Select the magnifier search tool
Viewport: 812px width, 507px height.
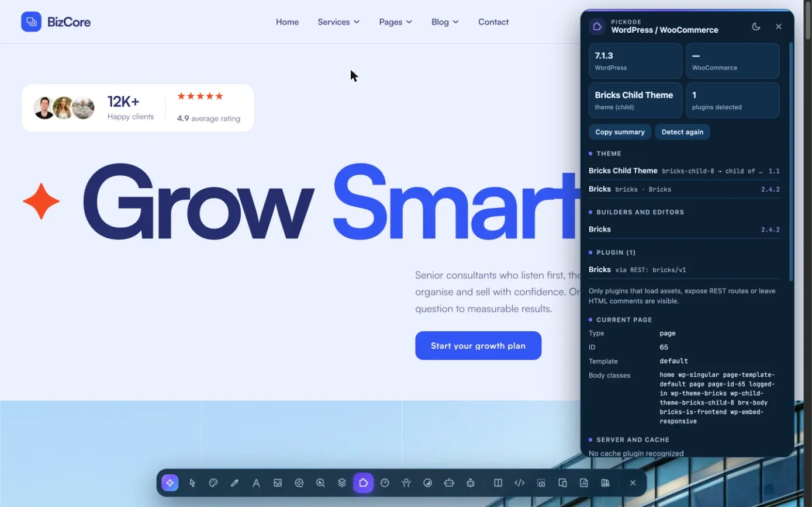pyautogui.click(x=320, y=483)
